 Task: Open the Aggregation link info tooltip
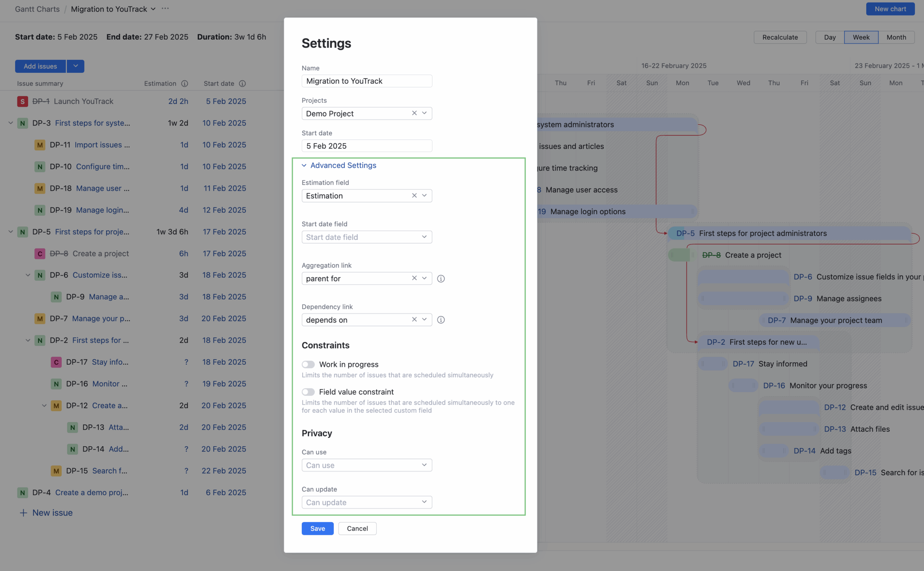441,278
